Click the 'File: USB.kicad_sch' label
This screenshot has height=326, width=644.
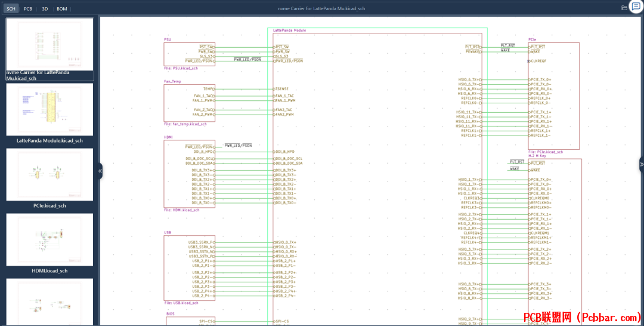pos(181,303)
